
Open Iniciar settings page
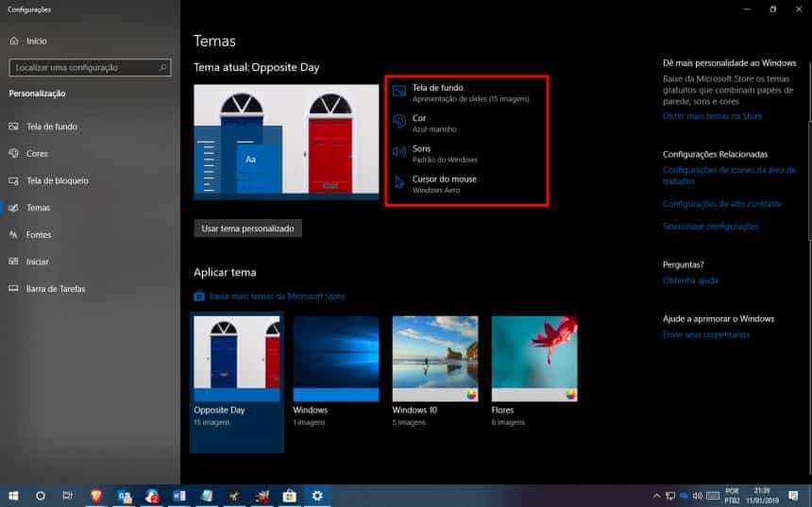pyautogui.click(x=28, y=262)
